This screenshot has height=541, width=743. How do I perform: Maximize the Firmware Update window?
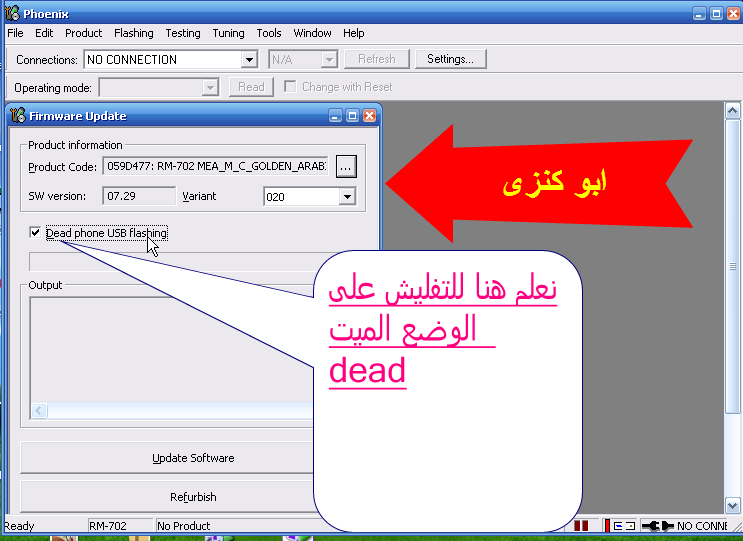[353, 116]
